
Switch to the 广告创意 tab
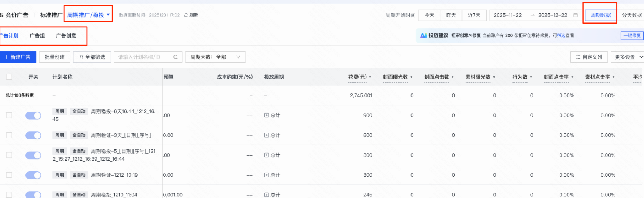pyautogui.click(x=66, y=36)
